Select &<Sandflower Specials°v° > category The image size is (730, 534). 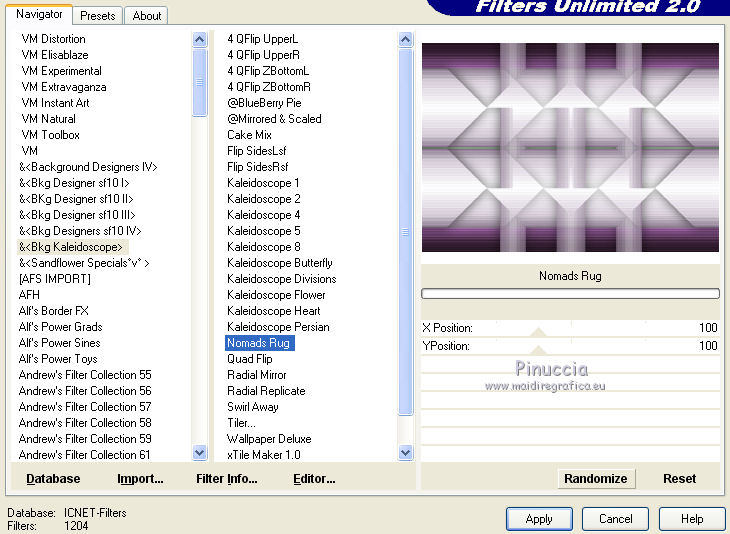(84, 263)
